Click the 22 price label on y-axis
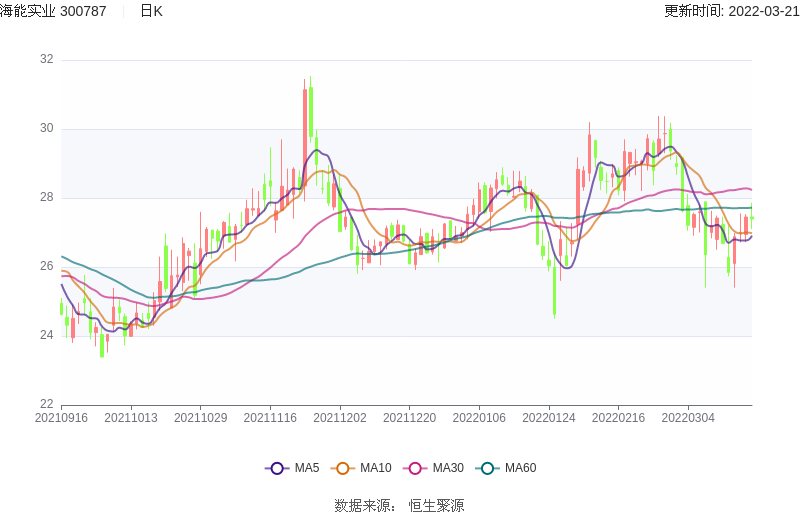Viewport: 800px width, 517px height. (x=47, y=404)
